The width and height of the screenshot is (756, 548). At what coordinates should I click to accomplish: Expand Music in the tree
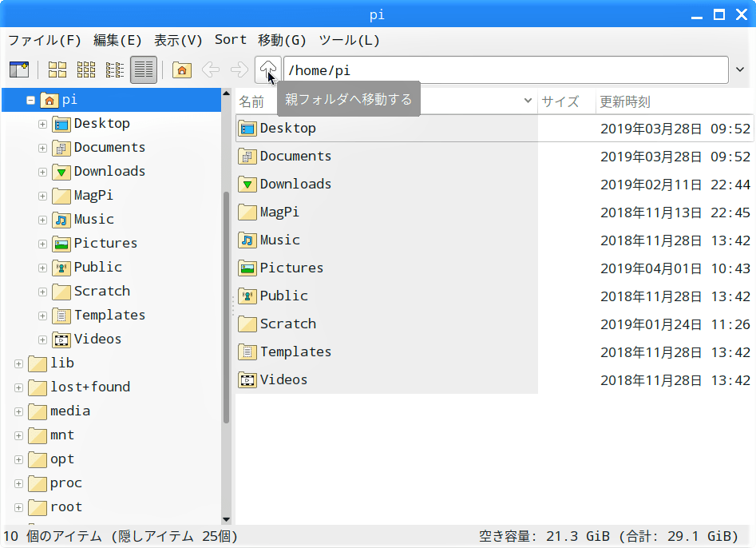[x=42, y=220]
